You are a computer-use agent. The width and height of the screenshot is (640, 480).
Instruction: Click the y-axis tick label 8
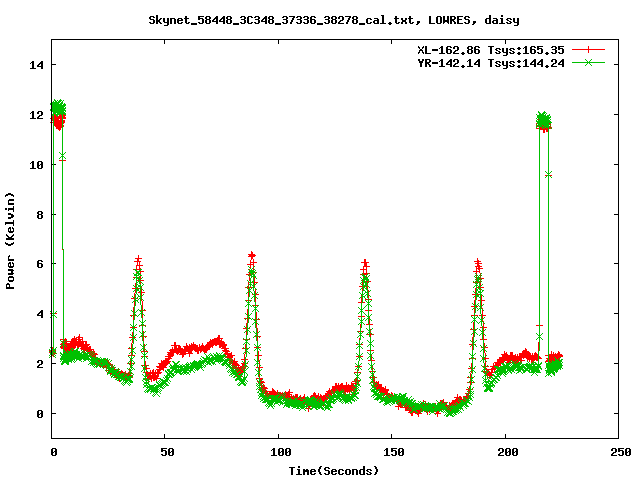(40, 215)
